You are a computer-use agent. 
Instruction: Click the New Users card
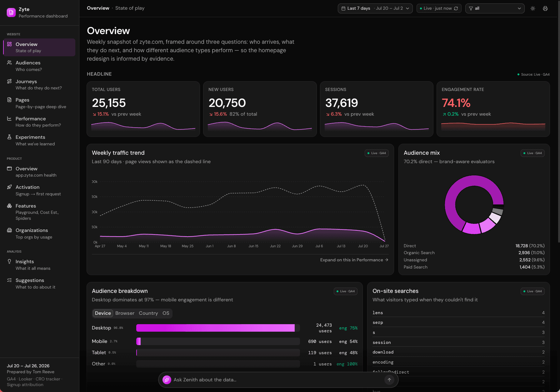pyautogui.click(x=260, y=109)
